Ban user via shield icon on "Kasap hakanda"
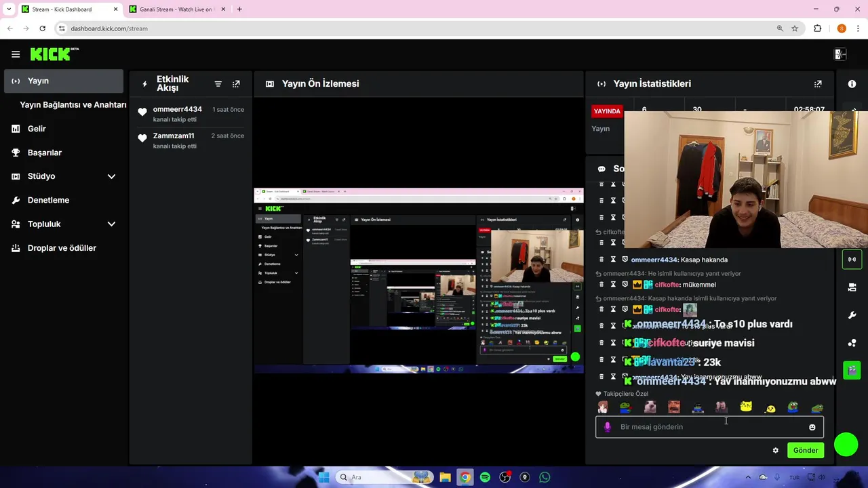The height and width of the screenshot is (488, 868). click(625, 260)
